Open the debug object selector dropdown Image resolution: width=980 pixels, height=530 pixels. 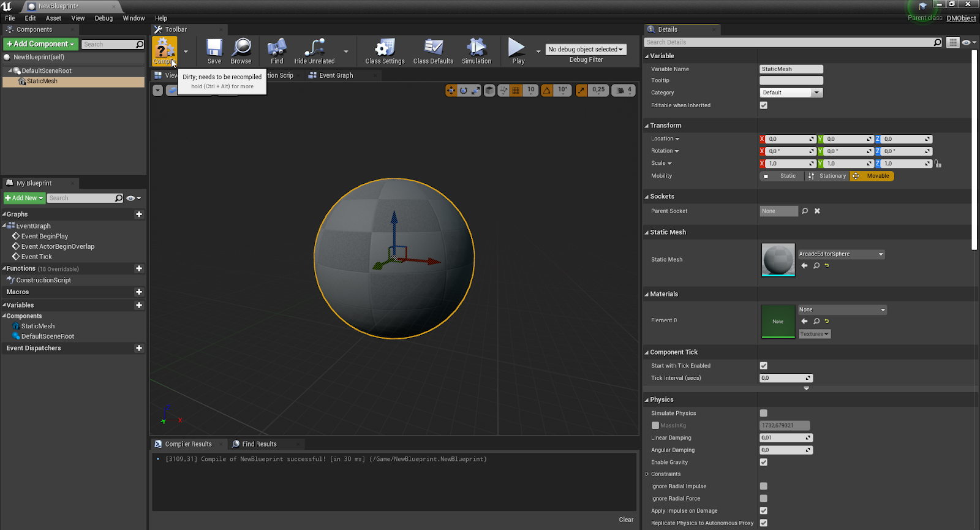(x=586, y=50)
